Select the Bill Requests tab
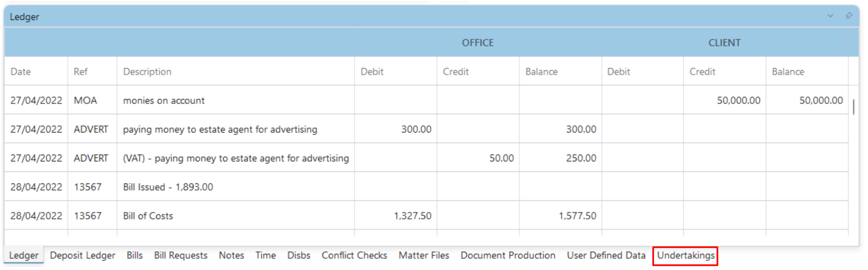This screenshot has height=270, width=868. [181, 255]
